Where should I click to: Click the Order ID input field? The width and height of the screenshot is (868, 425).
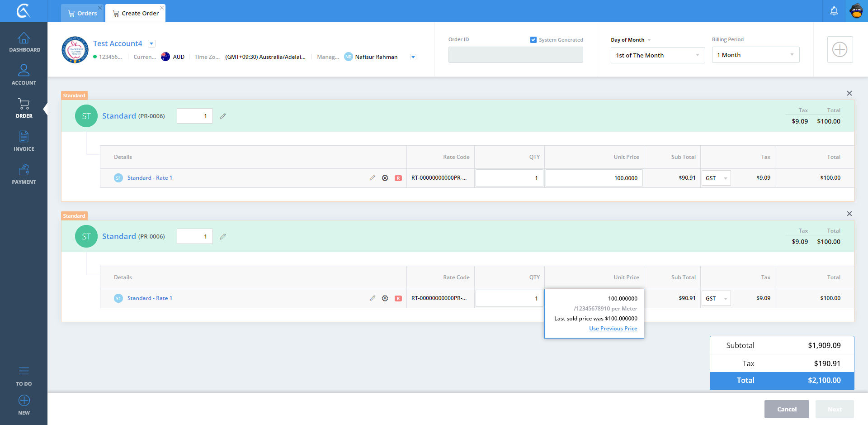tap(515, 55)
